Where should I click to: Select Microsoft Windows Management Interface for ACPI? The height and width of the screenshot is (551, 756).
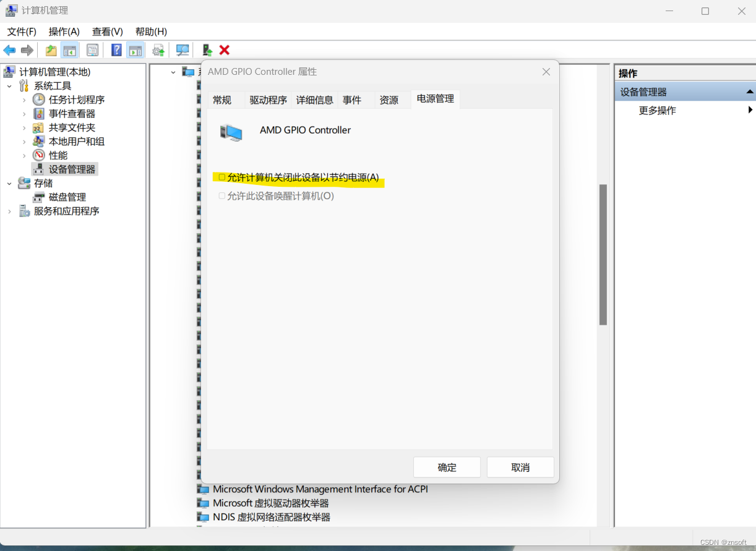pyautogui.click(x=320, y=489)
